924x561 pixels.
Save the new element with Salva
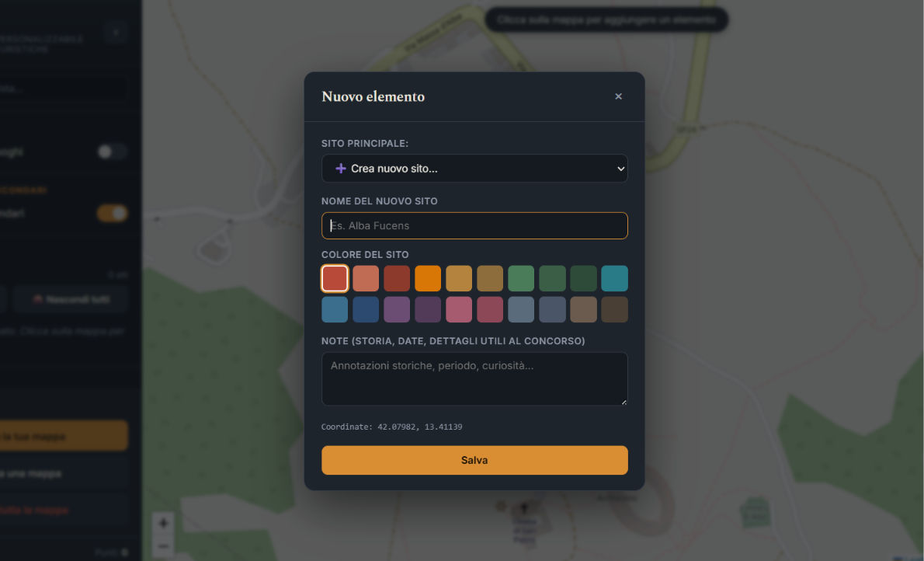tap(474, 460)
